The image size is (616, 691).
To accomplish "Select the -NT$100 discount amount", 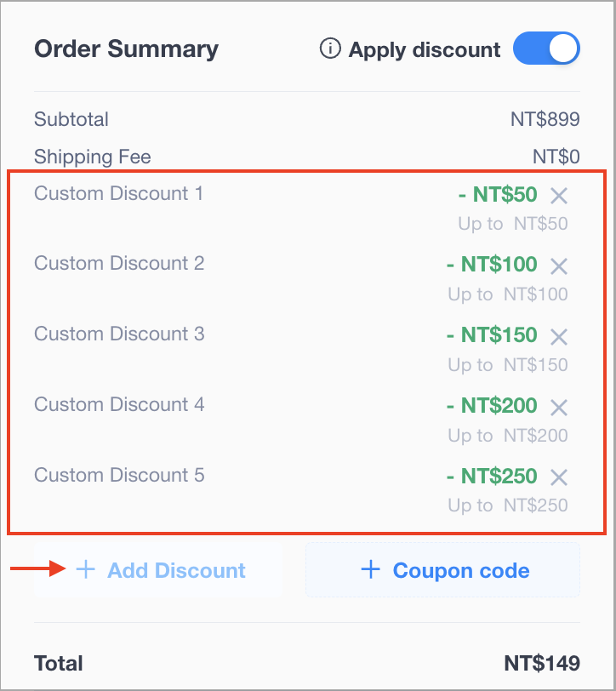I will tap(492, 265).
